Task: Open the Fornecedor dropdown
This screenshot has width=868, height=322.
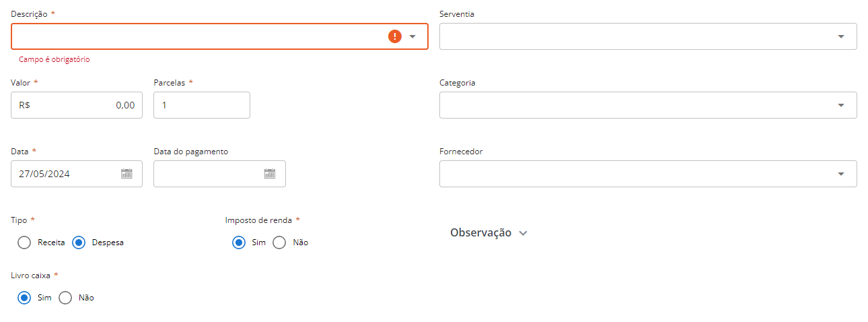Action: [x=648, y=174]
